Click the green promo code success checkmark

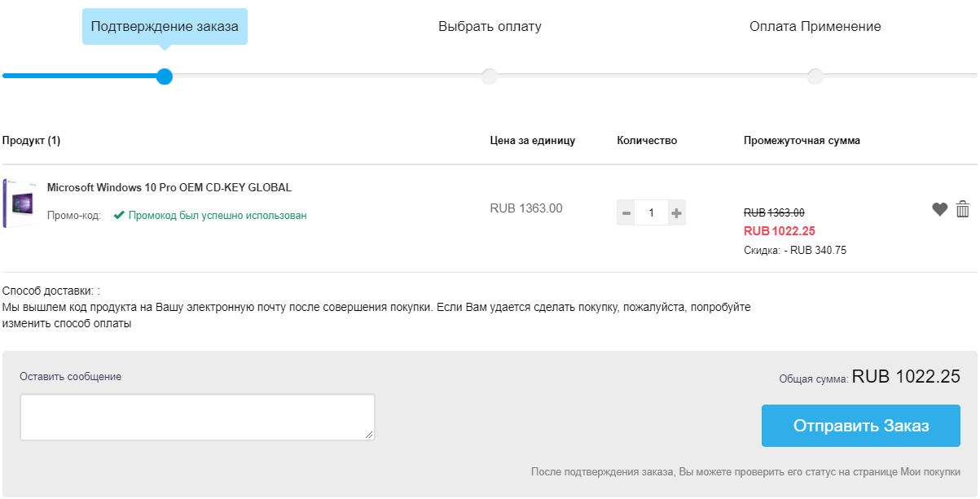(119, 216)
